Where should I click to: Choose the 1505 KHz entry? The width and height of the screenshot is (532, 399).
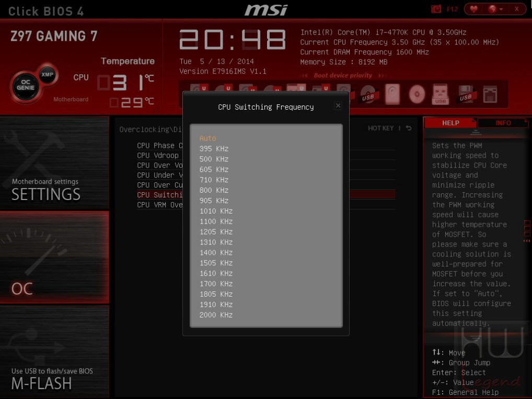point(216,263)
